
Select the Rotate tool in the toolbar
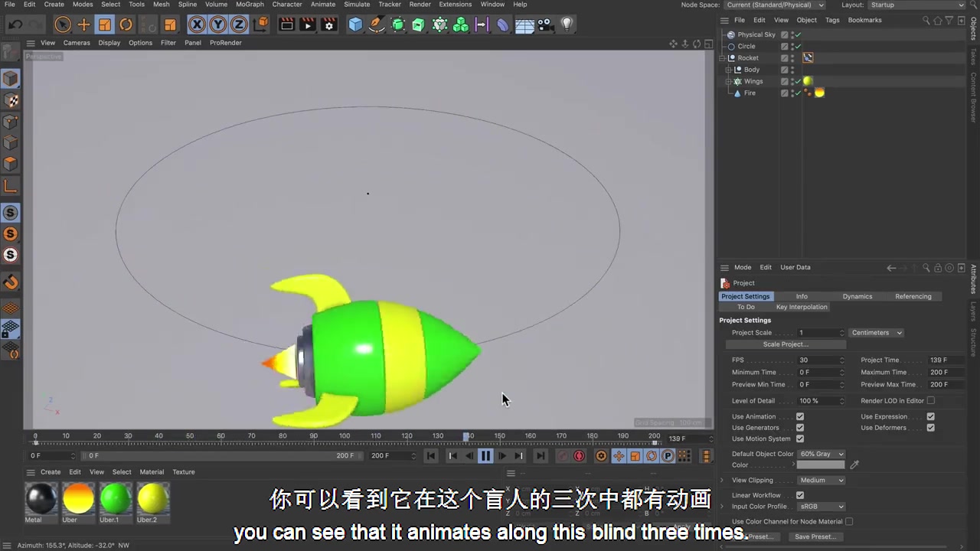[x=126, y=24]
